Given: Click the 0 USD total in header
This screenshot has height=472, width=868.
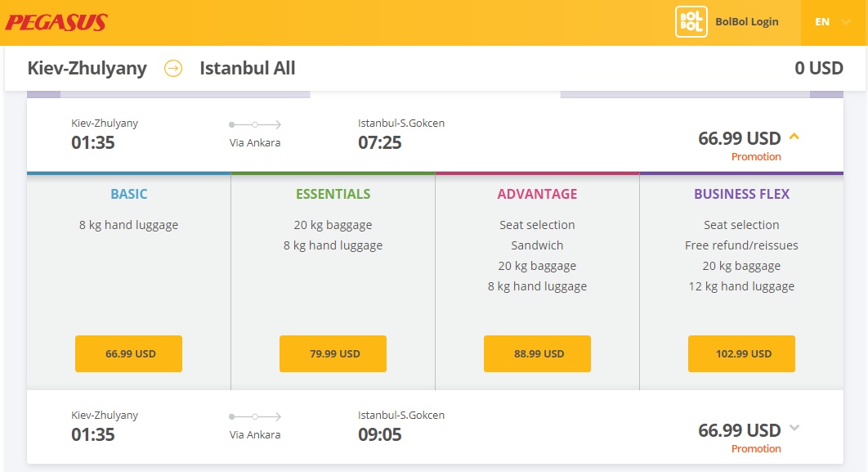Looking at the screenshot, I should click(819, 68).
